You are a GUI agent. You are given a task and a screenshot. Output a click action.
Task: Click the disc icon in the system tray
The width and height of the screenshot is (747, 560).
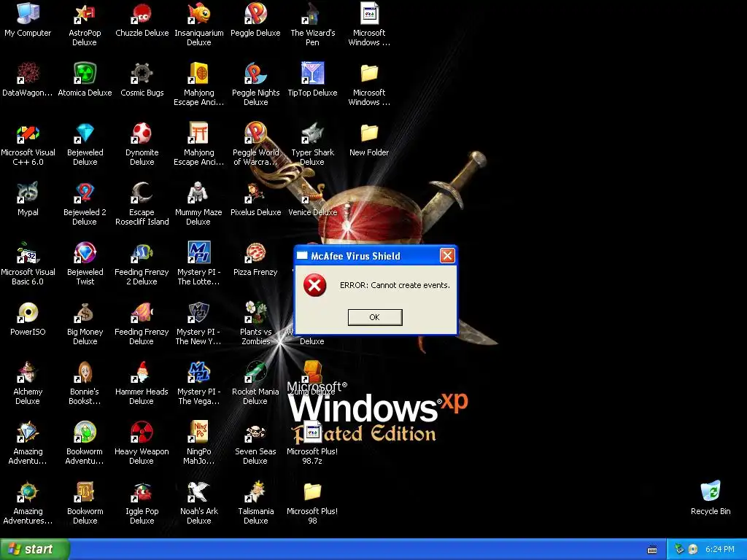coord(693,550)
